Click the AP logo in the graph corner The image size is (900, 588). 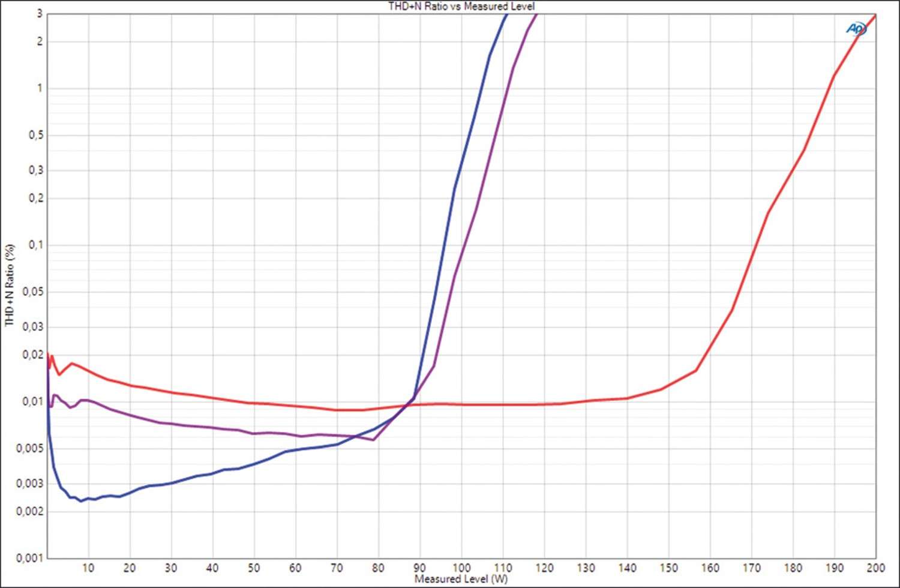coord(856,28)
